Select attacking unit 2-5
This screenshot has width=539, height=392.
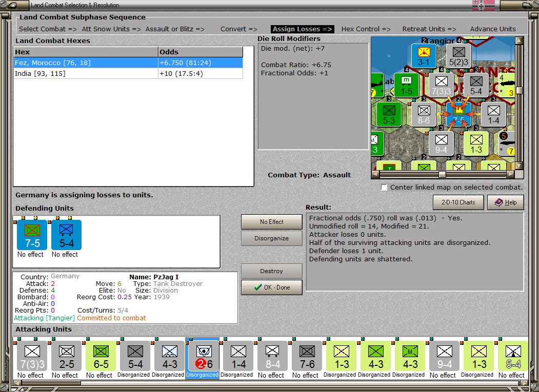[66, 356]
